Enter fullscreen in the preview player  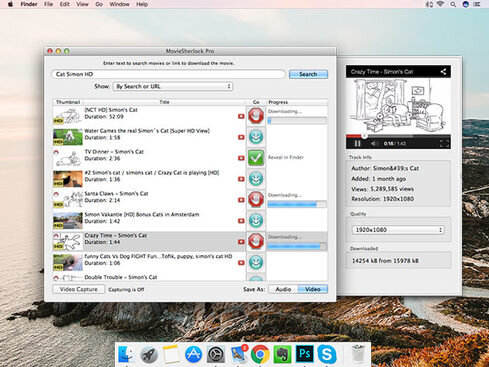444,143
